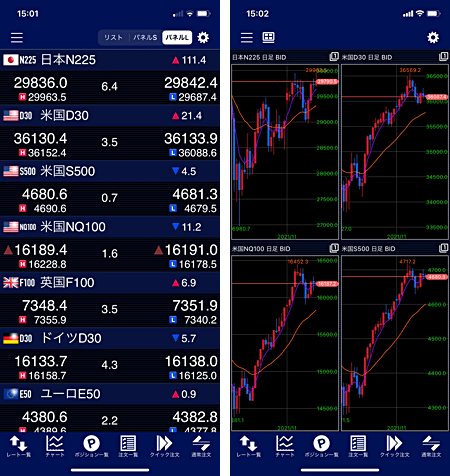450x476 pixels.
Task: Select the パネルL view tab
Action: [177, 37]
